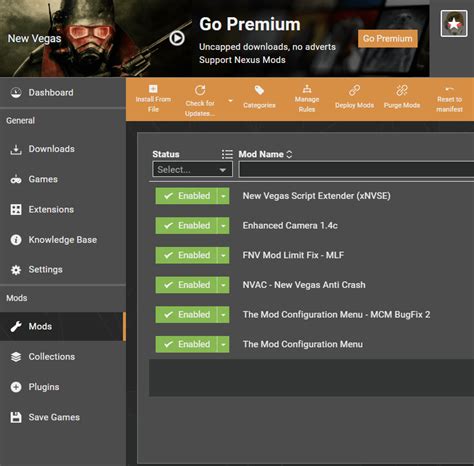Toggle Enabled for New Vegas Script Extender
Image resolution: width=474 pixels, height=466 pixels.
point(186,196)
